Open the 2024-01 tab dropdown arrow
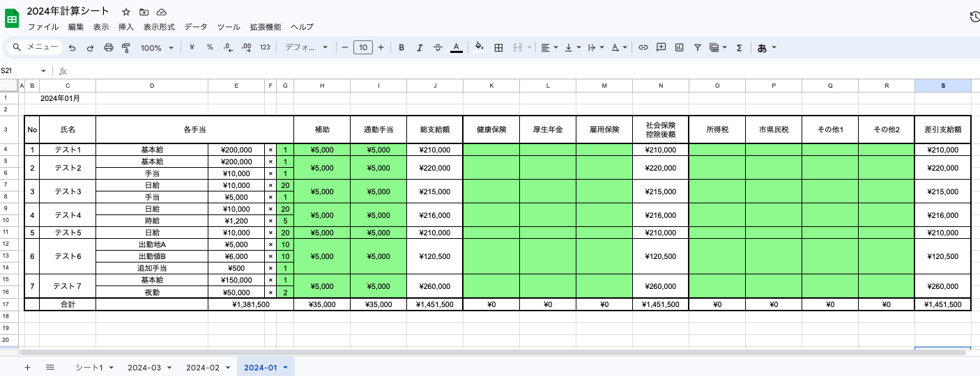 [x=285, y=367]
